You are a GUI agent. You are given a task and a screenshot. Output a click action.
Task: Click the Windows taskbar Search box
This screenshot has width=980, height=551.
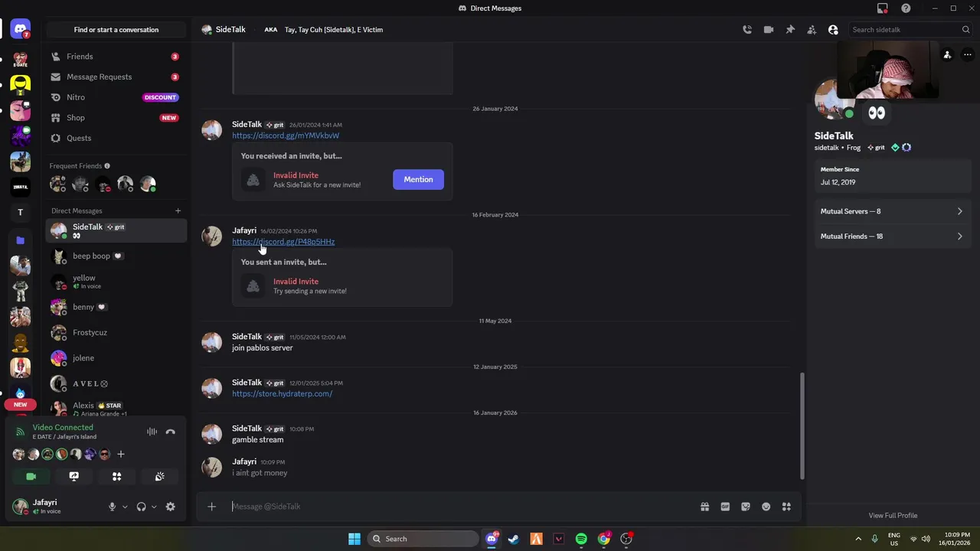(x=423, y=539)
